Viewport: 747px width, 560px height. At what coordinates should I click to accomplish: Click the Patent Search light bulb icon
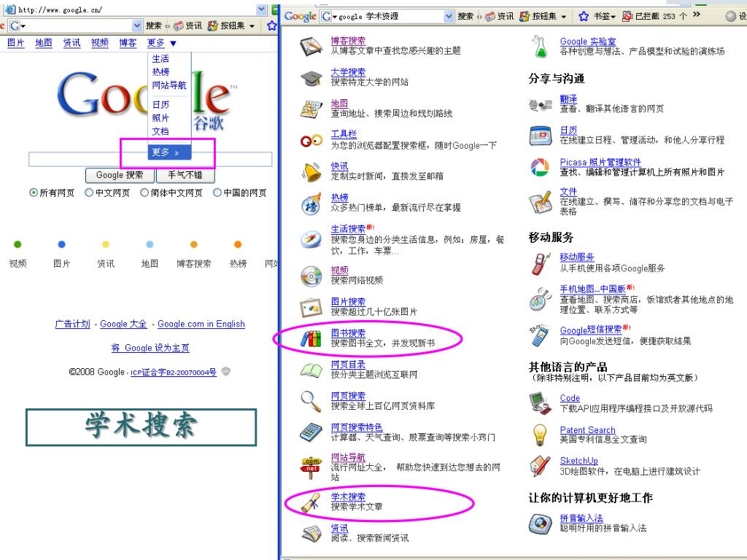[x=539, y=435]
